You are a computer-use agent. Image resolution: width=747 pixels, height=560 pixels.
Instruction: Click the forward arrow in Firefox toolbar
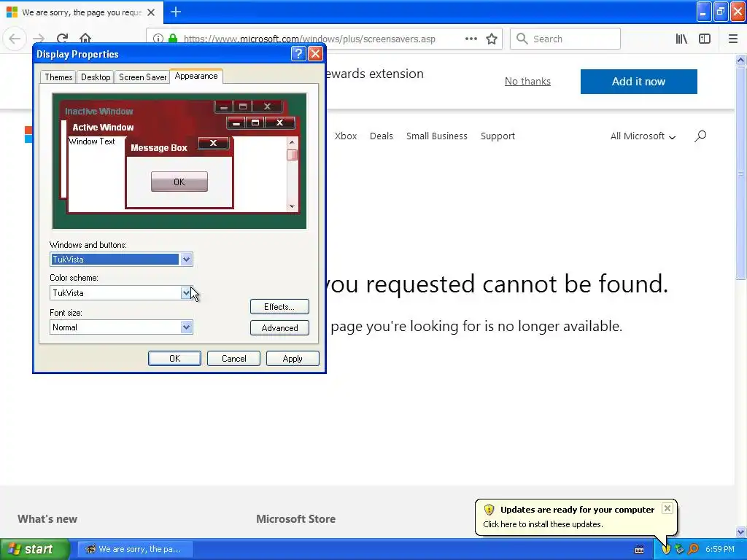[x=39, y=39]
